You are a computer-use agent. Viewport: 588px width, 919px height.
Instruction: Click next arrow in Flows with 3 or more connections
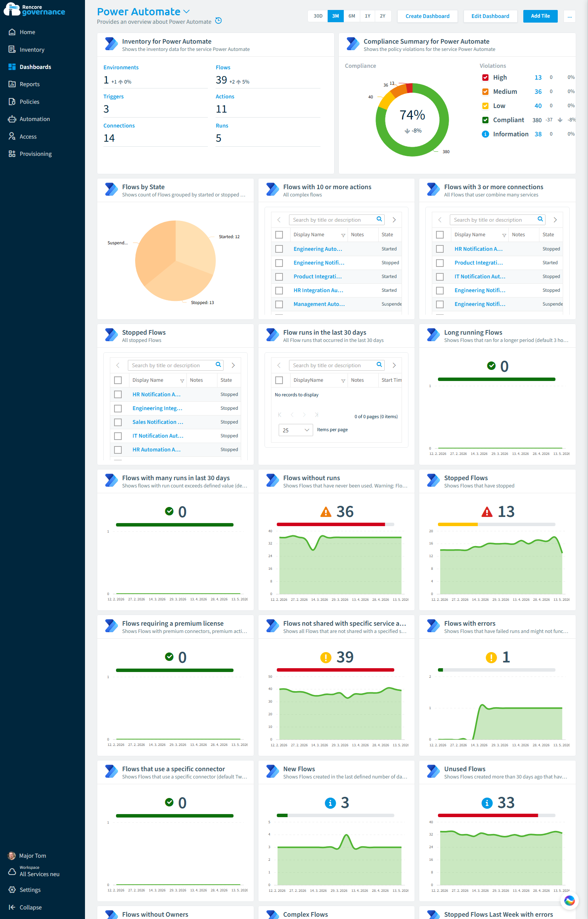pos(555,220)
